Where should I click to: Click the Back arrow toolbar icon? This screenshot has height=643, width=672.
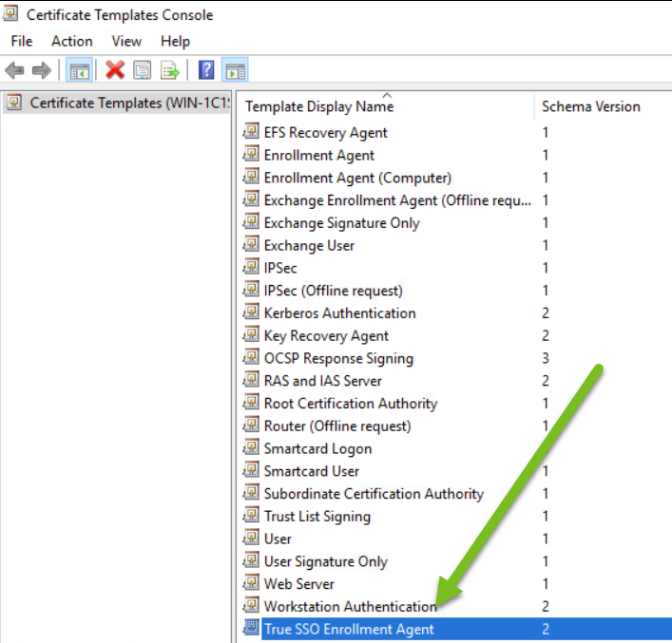point(14,70)
